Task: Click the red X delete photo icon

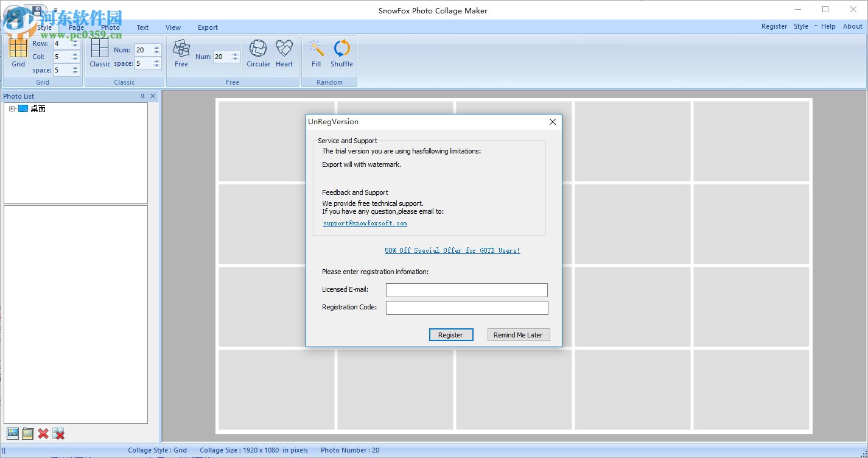Action: click(x=43, y=434)
